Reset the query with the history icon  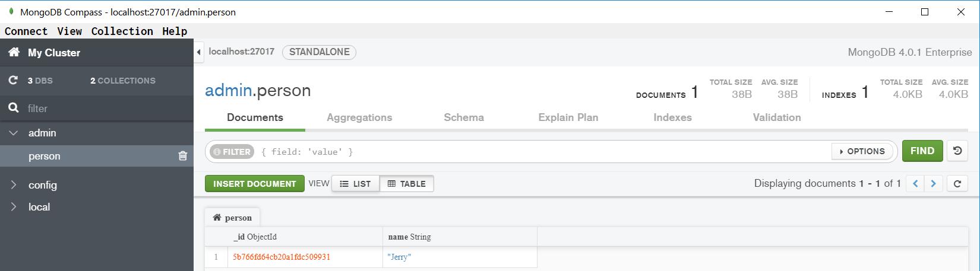click(957, 151)
